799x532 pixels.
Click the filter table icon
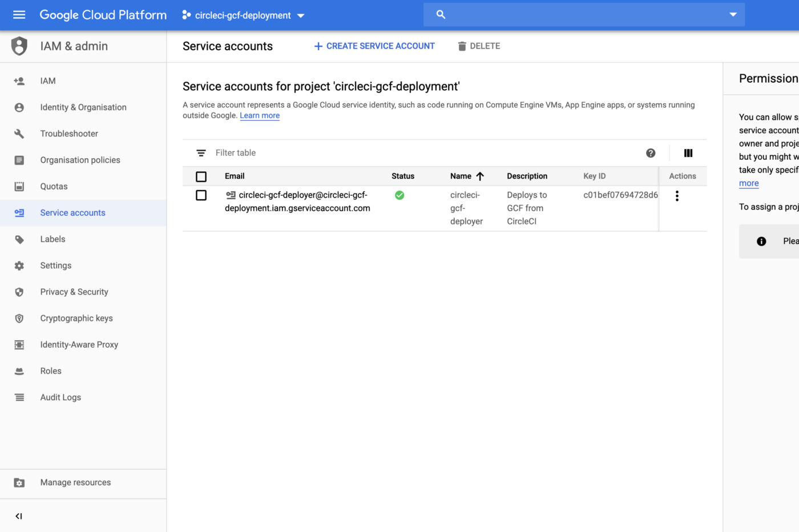coord(201,153)
